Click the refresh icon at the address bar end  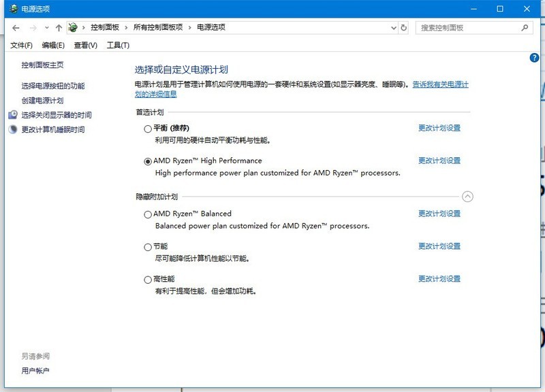[405, 28]
